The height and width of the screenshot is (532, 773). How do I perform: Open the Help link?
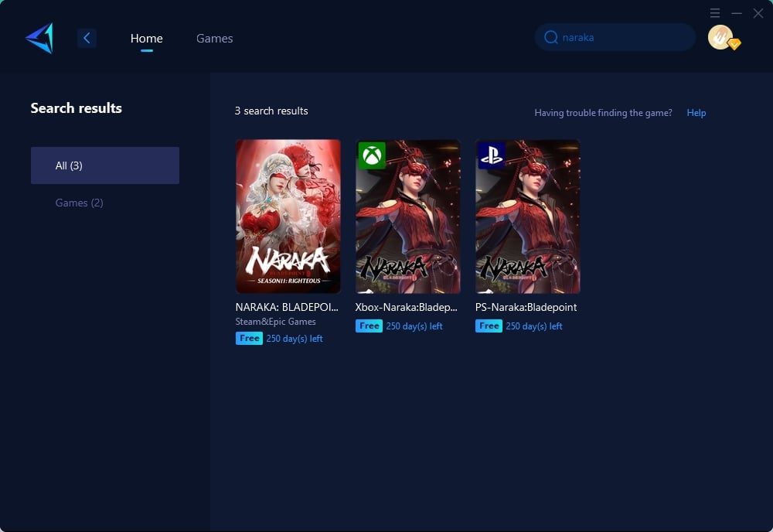pos(696,113)
